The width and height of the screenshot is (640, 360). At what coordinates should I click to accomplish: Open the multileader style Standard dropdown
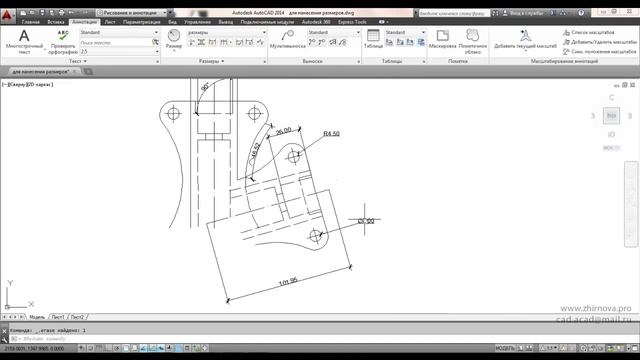tap(334, 32)
